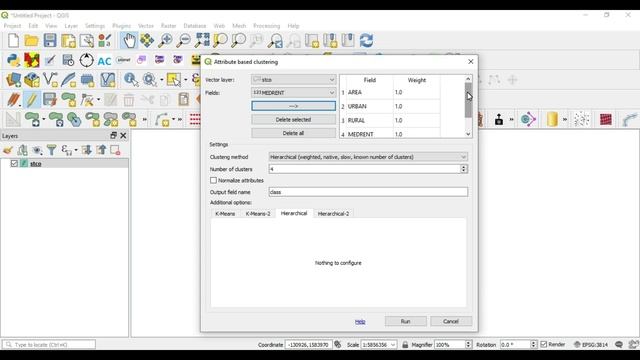
Task: Enable the Normalize attributes checkbox
Action: [x=213, y=180]
